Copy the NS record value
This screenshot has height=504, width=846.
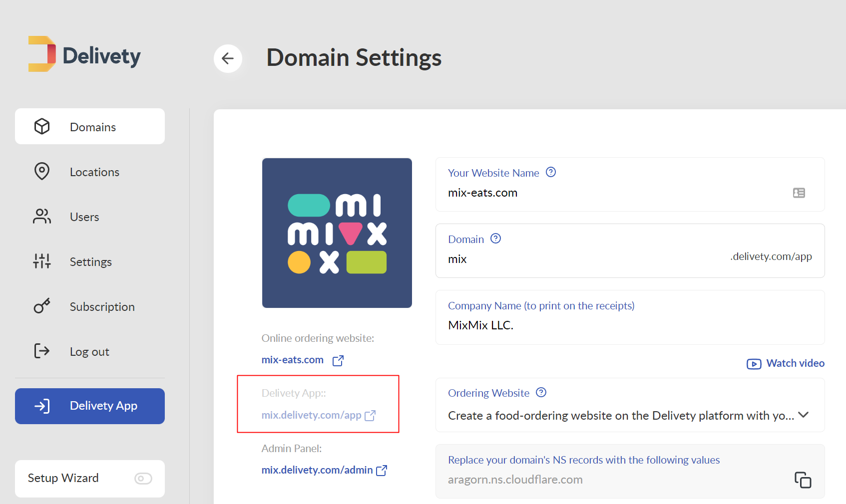click(803, 480)
